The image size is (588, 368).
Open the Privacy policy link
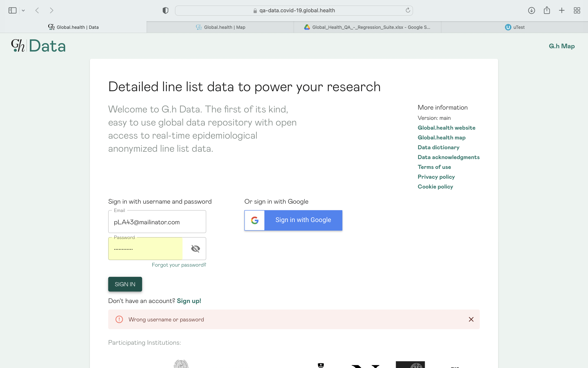click(x=436, y=177)
